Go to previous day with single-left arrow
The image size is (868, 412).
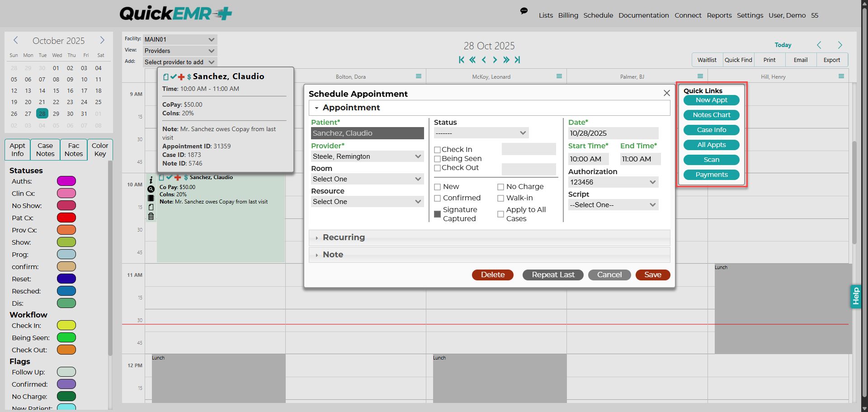[484, 60]
